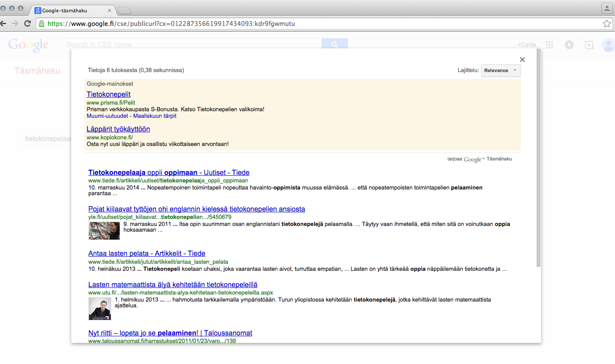
Task: Open Nyt riitti Taloussanomat result
Action: [x=170, y=333]
